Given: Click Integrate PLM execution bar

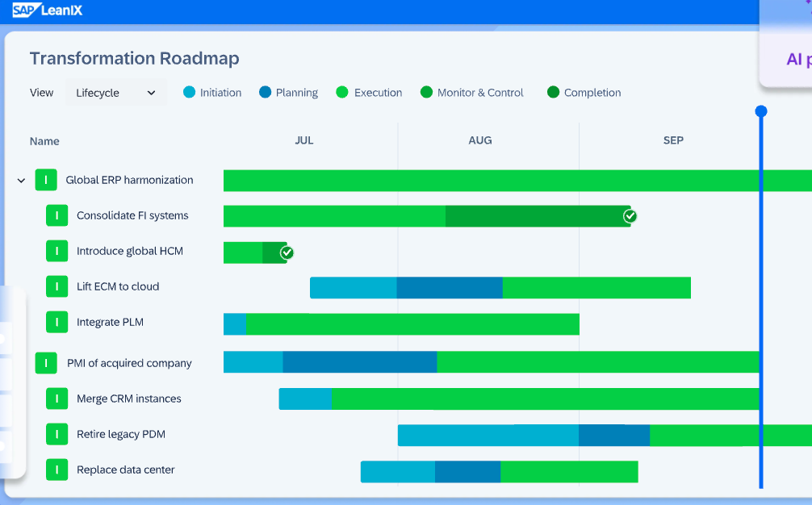Looking at the screenshot, I should 412,324.
